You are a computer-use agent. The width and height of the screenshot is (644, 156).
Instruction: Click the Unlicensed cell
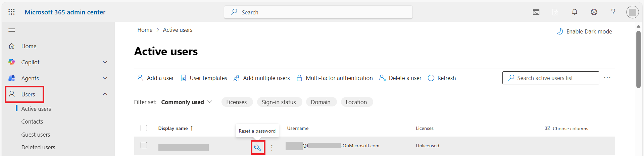(x=428, y=146)
